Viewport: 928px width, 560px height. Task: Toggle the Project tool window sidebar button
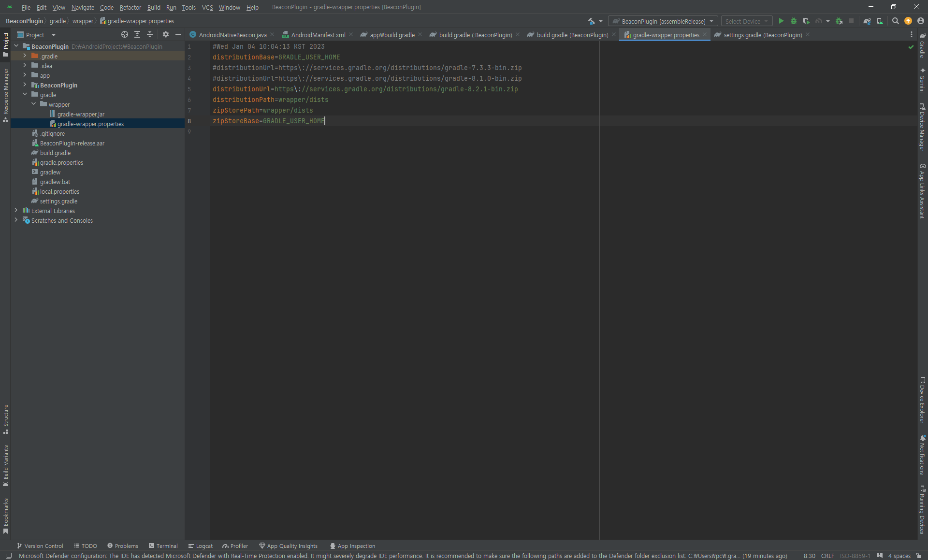tap(6, 43)
